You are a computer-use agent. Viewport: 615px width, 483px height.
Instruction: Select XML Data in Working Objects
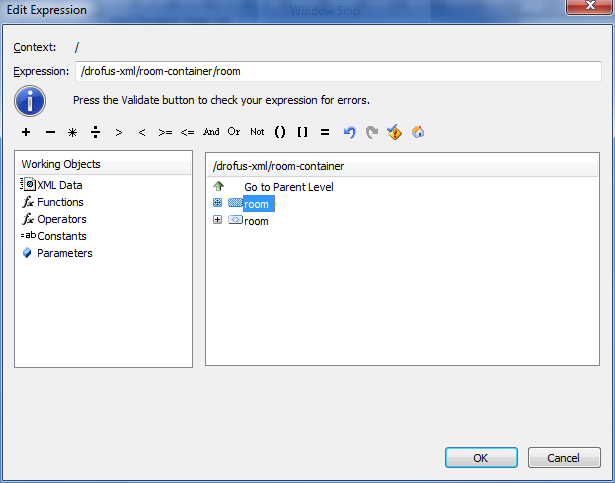click(59, 185)
